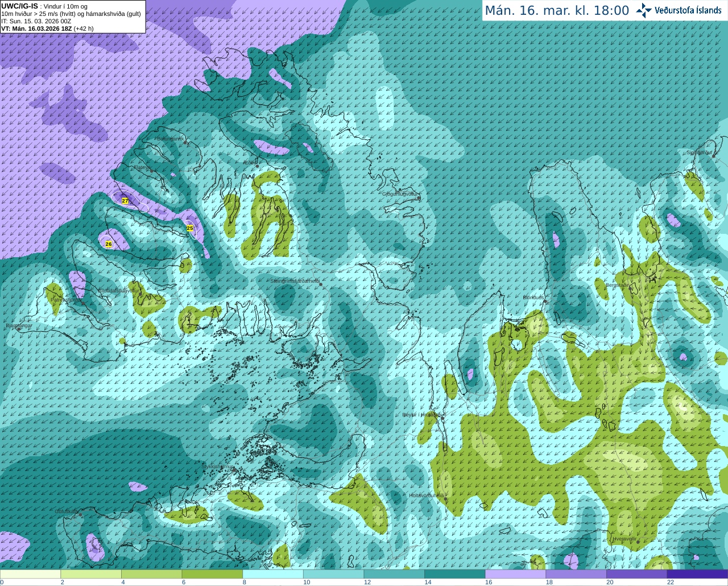Click the yellow gust marker 27
The height and width of the screenshot is (586, 728).
coord(125,201)
